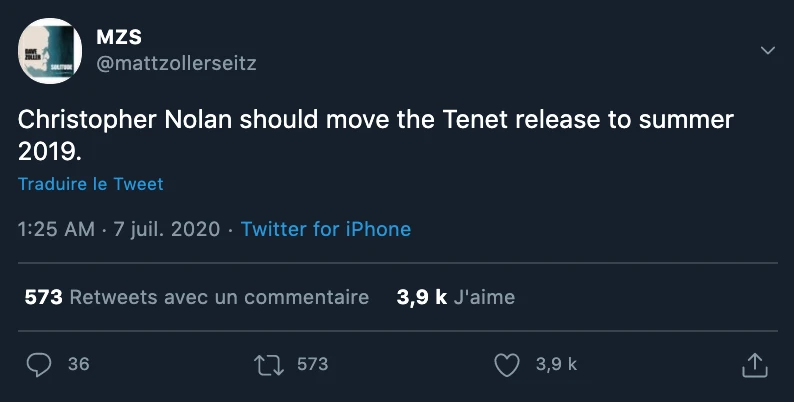This screenshot has height=402, width=794.
Task: Open the @mattzollerseitz handle link
Action: (x=175, y=63)
